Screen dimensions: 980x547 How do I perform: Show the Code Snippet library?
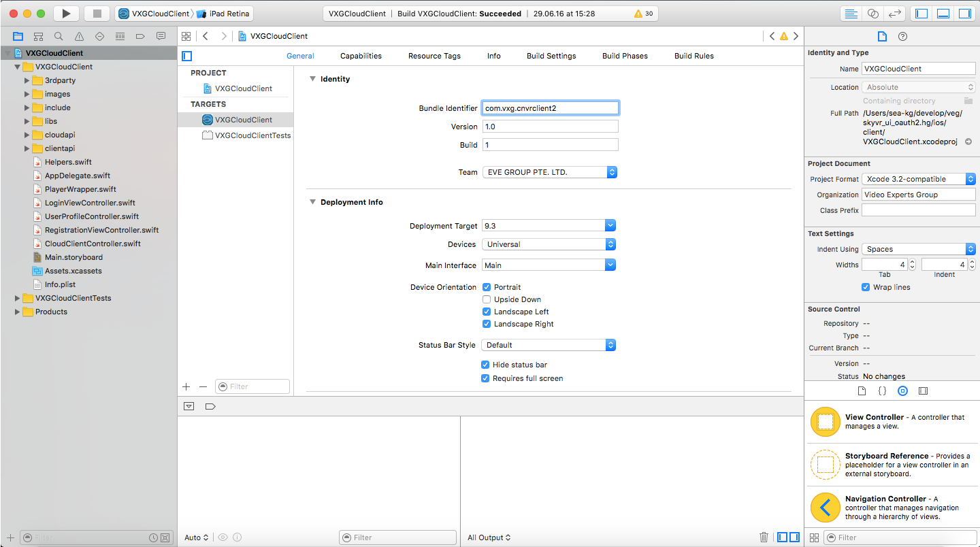[882, 391]
